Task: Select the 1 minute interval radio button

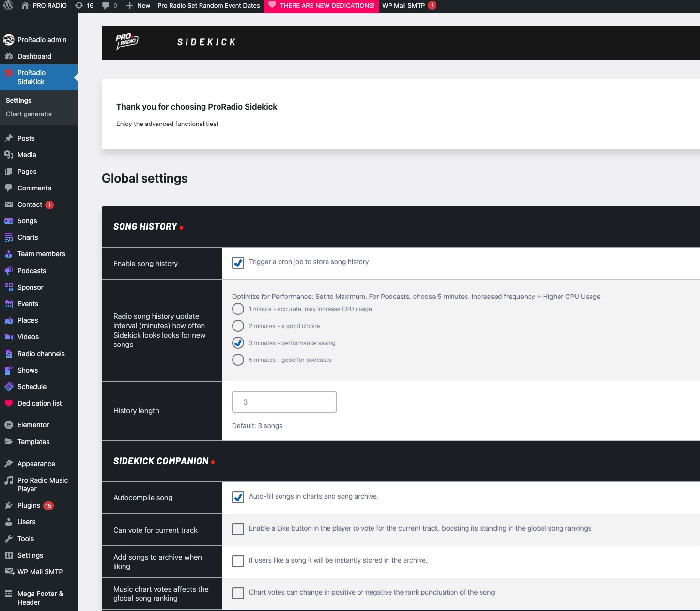Action: [x=238, y=309]
